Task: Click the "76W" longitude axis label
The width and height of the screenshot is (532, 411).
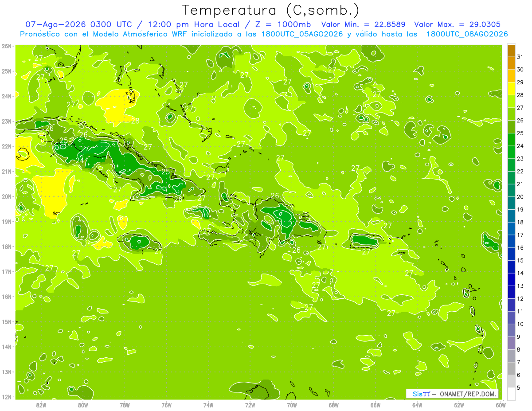Action: click(x=167, y=405)
